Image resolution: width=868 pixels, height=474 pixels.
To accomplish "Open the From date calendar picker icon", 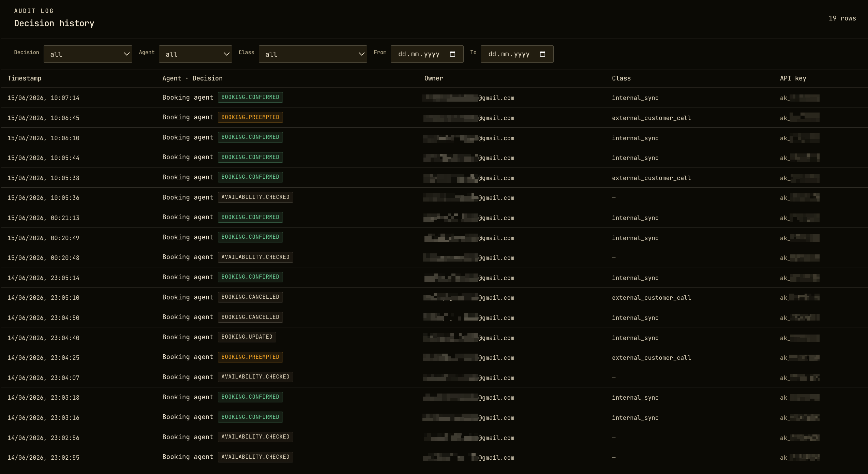I will 452,54.
